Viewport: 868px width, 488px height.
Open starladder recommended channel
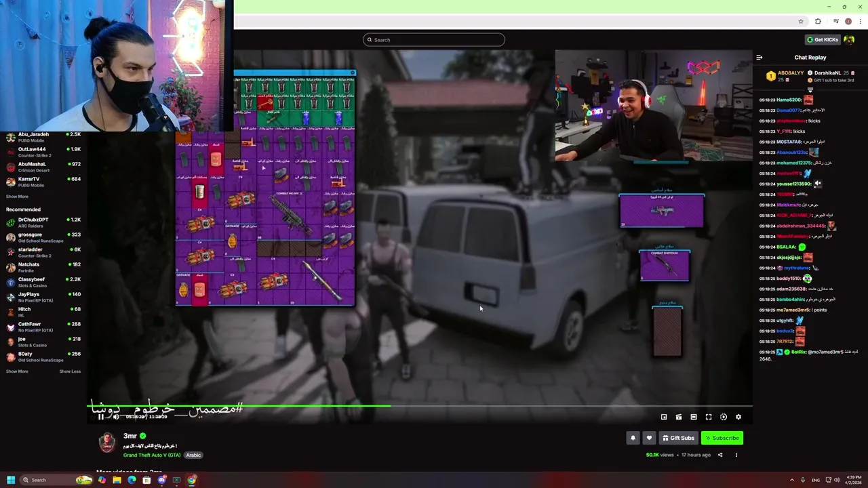(x=43, y=252)
